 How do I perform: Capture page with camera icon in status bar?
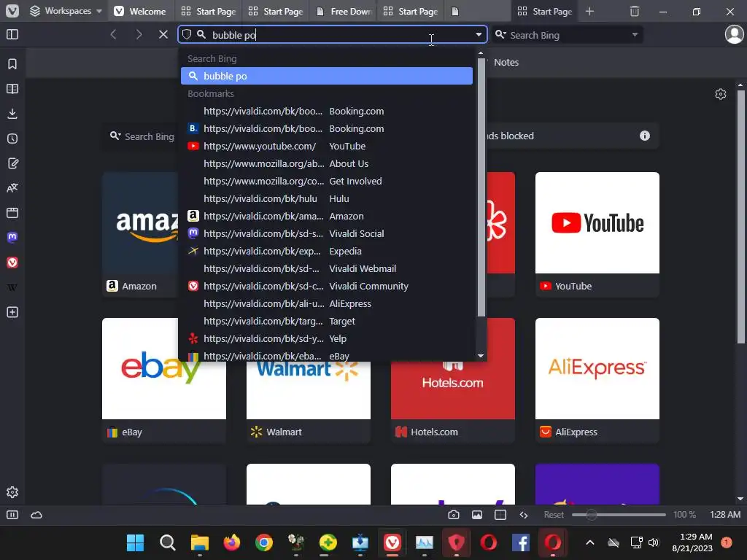pyautogui.click(x=454, y=515)
